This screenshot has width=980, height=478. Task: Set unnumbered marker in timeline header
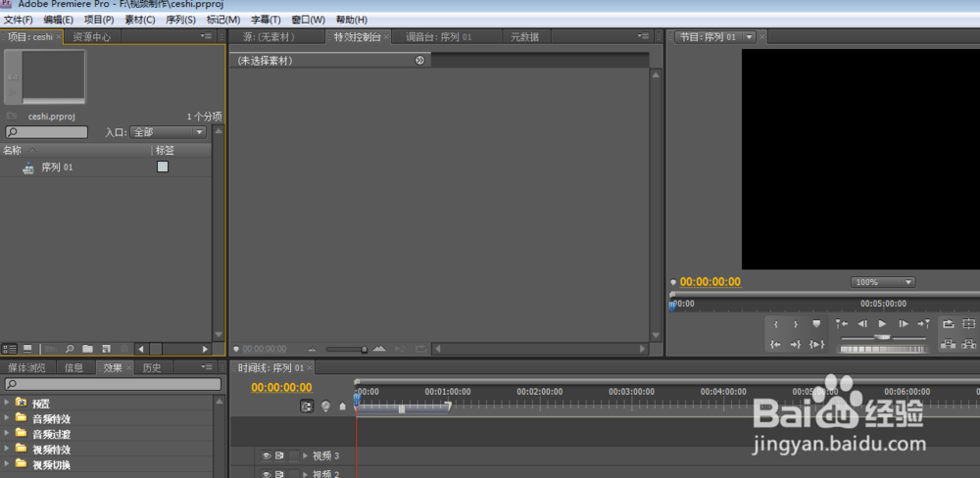342,406
